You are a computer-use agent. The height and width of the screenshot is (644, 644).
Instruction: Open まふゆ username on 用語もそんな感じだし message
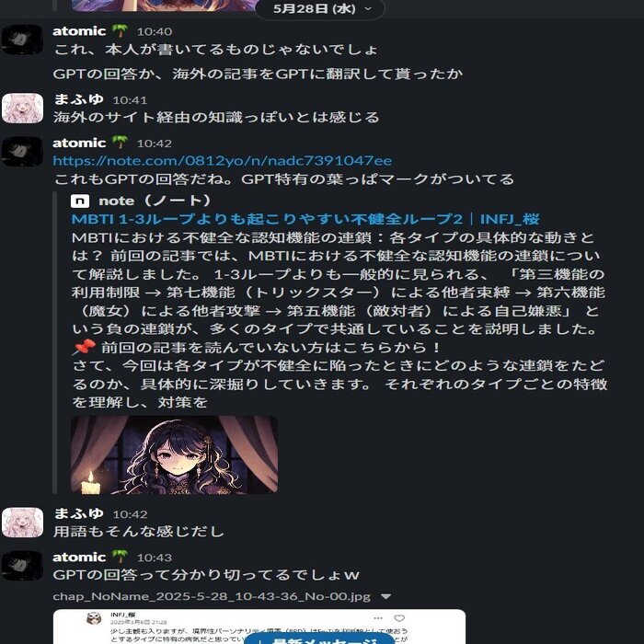tap(79, 513)
